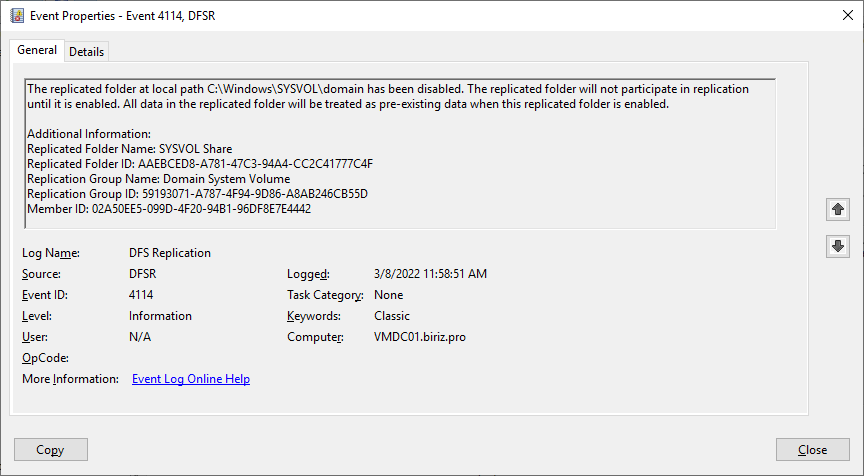
Task: Open Event Log Online Help link
Action: coord(191,379)
